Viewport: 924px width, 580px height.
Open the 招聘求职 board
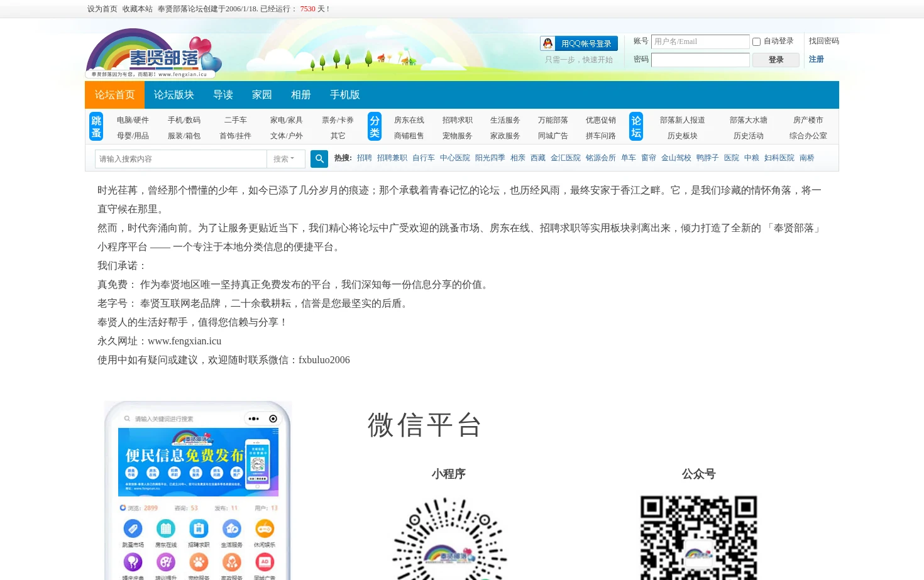(x=458, y=120)
